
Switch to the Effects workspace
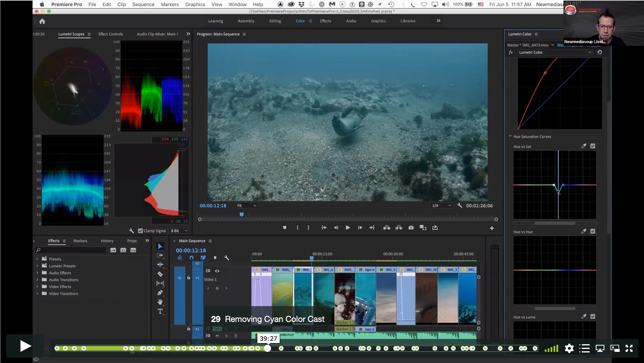(325, 21)
